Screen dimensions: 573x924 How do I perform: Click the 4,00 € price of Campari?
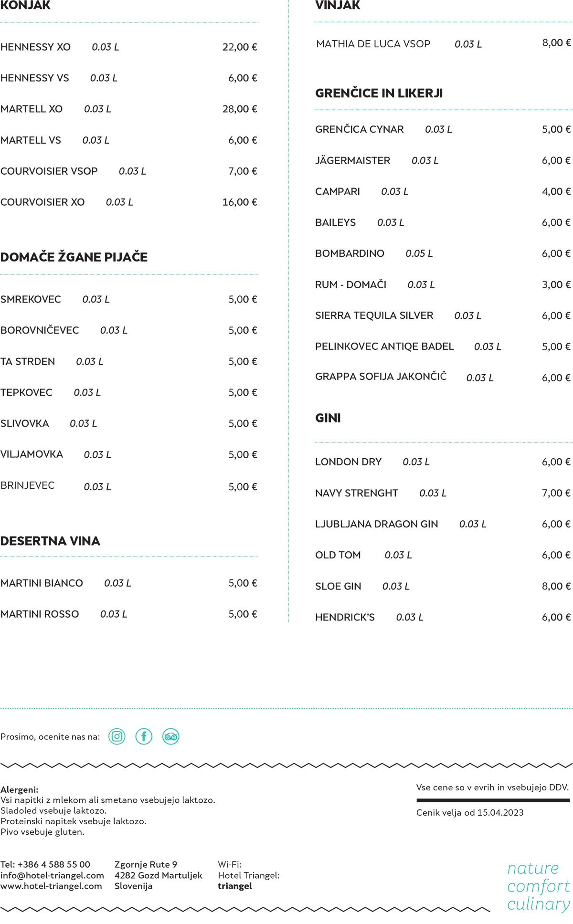point(556,192)
